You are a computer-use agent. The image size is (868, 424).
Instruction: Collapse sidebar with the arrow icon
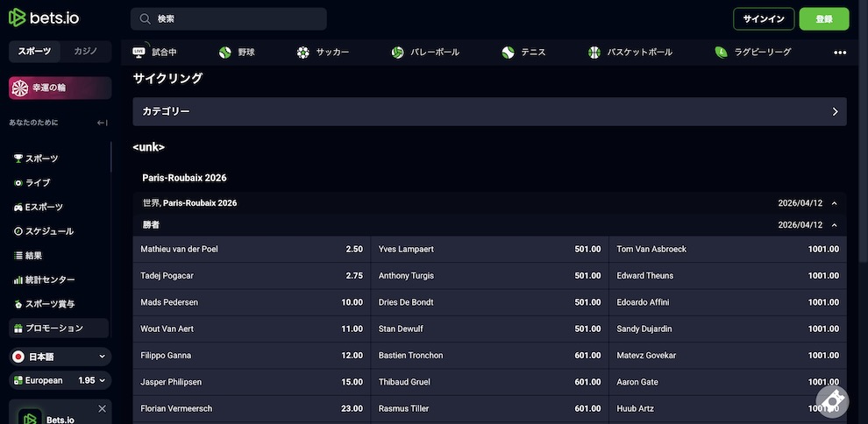pyautogui.click(x=103, y=123)
